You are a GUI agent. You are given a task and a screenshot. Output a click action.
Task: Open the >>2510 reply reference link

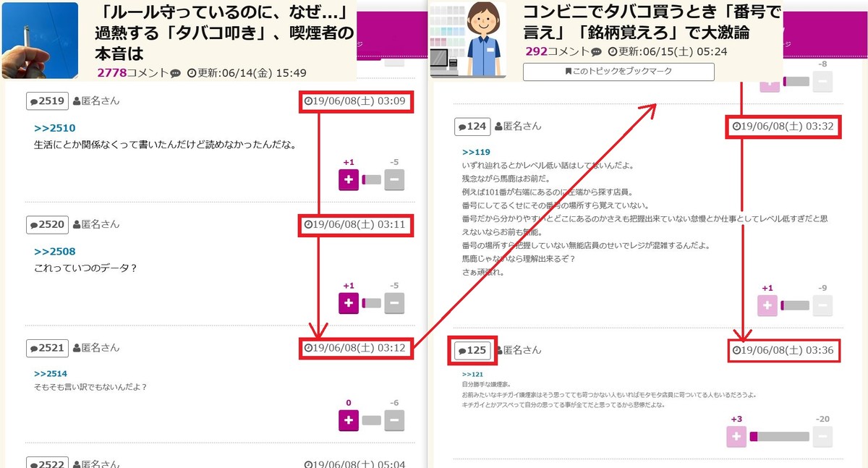click(x=54, y=128)
